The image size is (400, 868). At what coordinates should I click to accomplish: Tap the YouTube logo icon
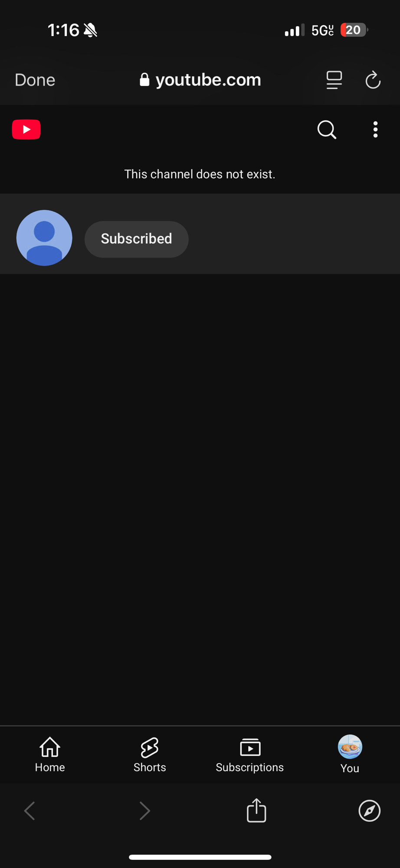(x=26, y=129)
